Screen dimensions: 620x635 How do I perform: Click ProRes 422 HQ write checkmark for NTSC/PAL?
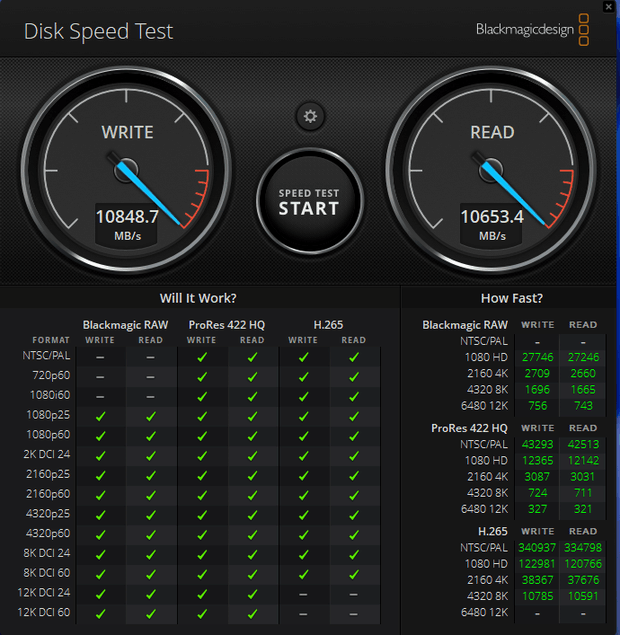tap(202, 357)
